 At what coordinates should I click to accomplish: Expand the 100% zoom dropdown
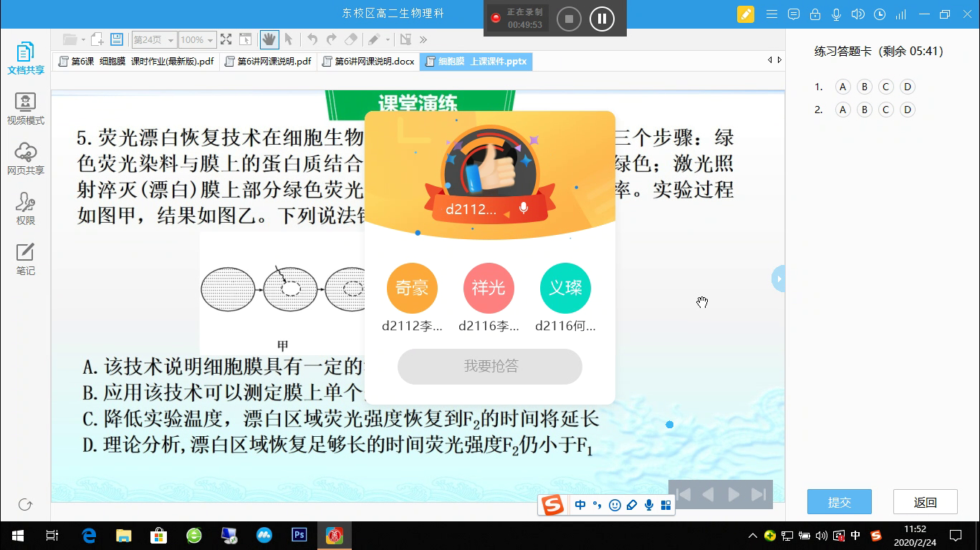[197, 40]
